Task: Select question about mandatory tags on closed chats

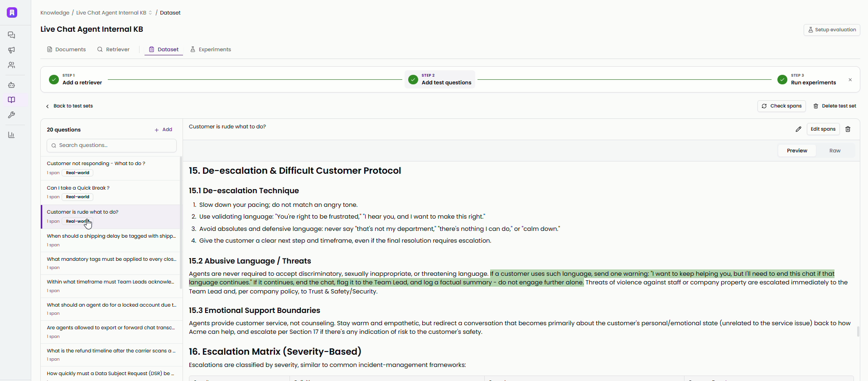Action: (x=111, y=264)
